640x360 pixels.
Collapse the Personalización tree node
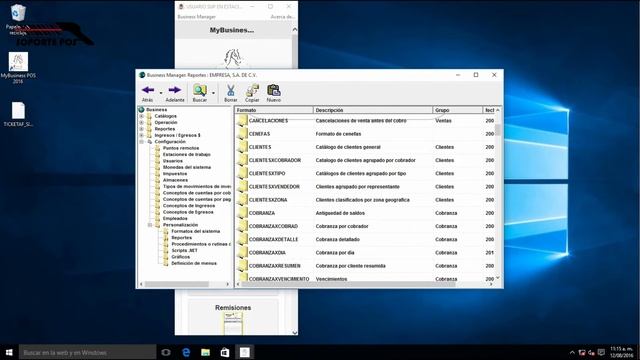150,225
